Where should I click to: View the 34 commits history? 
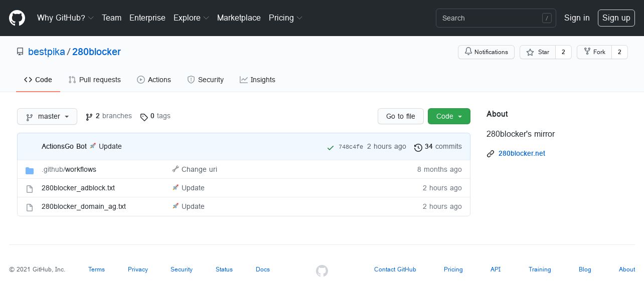(438, 147)
